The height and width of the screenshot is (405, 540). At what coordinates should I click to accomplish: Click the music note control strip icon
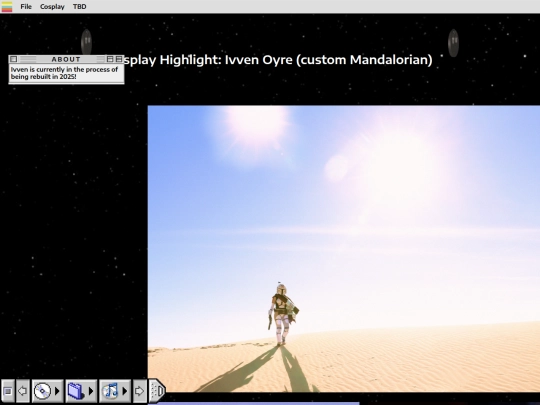(110, 391)
